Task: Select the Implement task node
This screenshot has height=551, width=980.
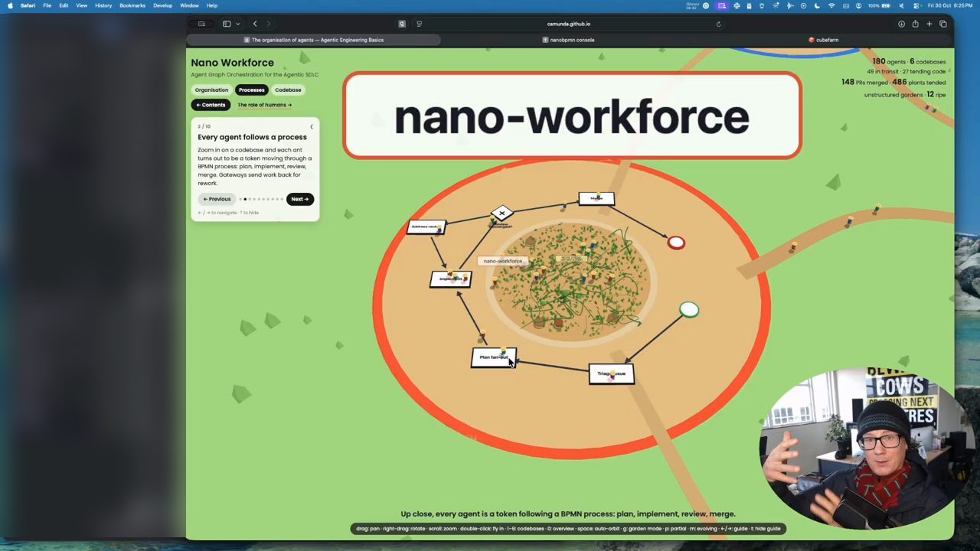Action: [451, 279]
